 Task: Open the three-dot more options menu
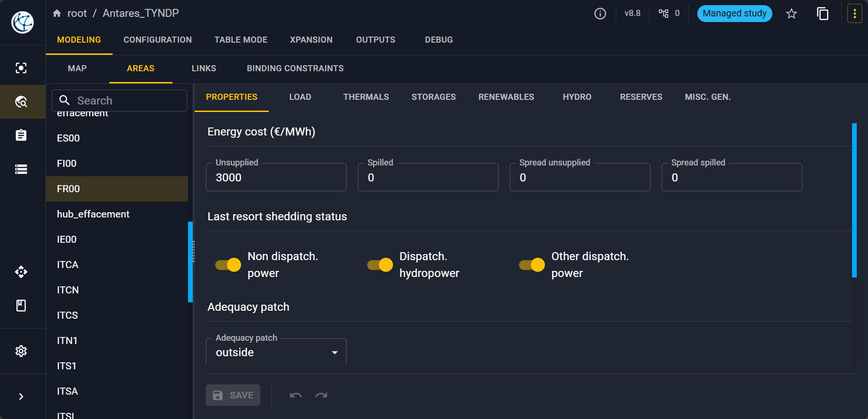(x=855, y=14)
